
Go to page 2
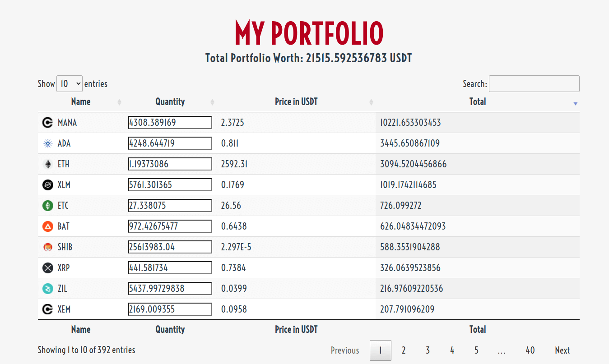point(404,350)
